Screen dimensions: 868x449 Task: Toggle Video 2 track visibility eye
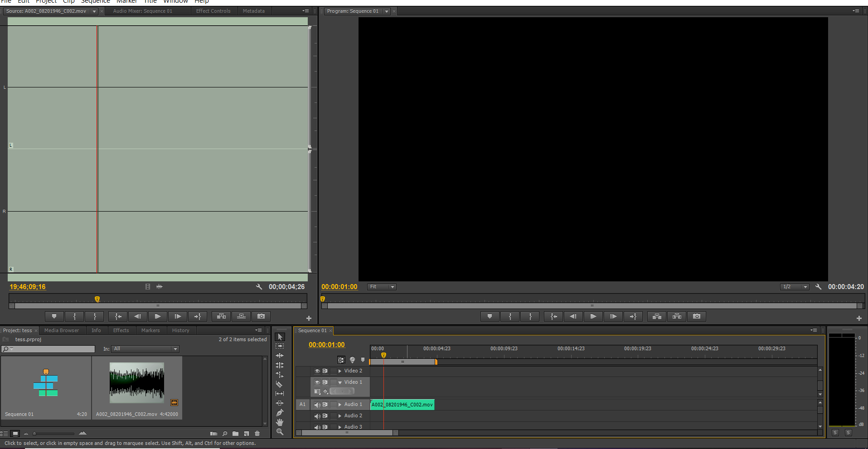pyautogui.click(x=317, y=371)
